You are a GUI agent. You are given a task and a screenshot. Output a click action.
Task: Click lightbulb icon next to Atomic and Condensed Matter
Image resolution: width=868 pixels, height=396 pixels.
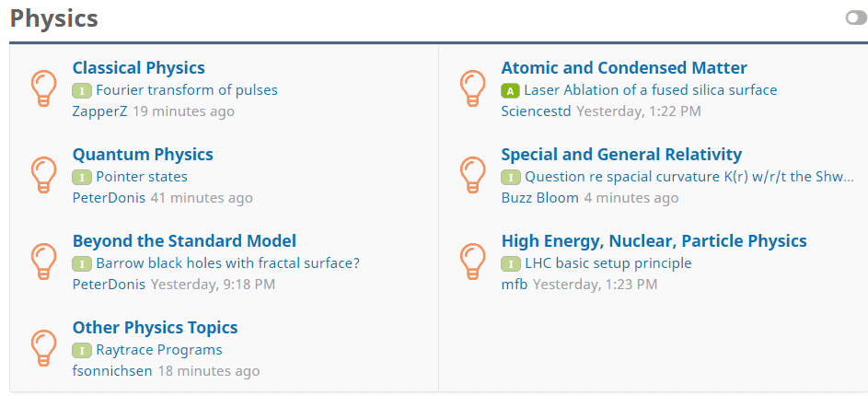click(472, 89)
